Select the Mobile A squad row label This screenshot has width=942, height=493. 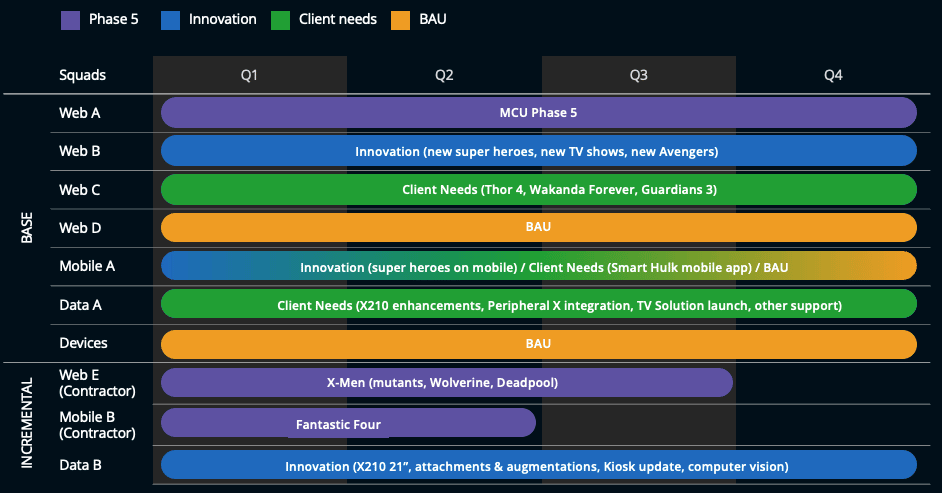point(87,266)
